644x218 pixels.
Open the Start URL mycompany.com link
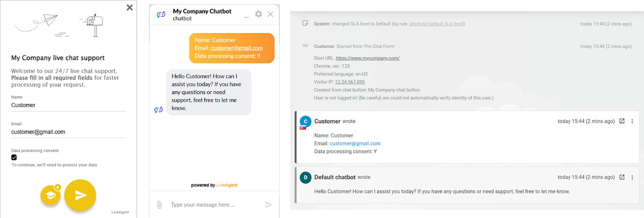coord(367,58)
